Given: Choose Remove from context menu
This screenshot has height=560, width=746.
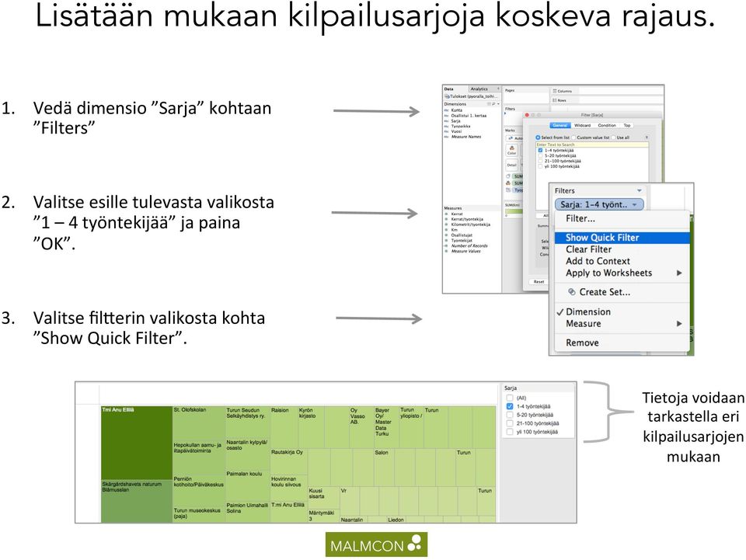Looking at the screenshot, I should [x=622, y=343].
